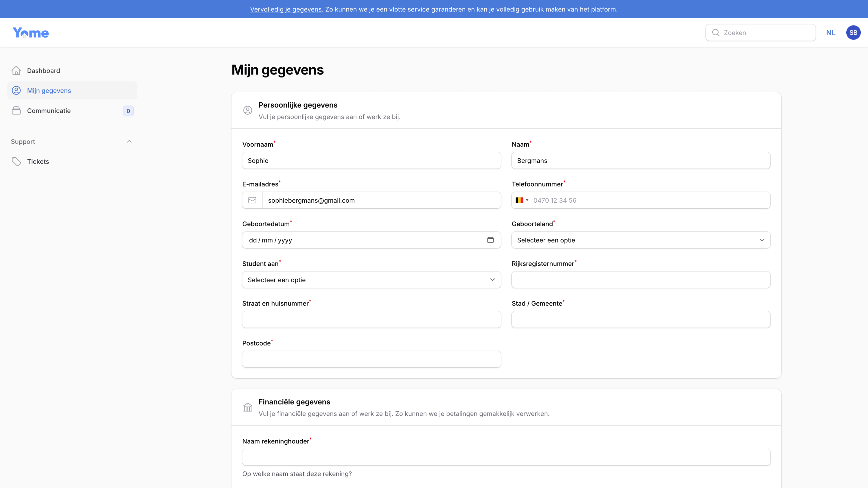Click the home icon next to Dashboard

pos(16,70)
